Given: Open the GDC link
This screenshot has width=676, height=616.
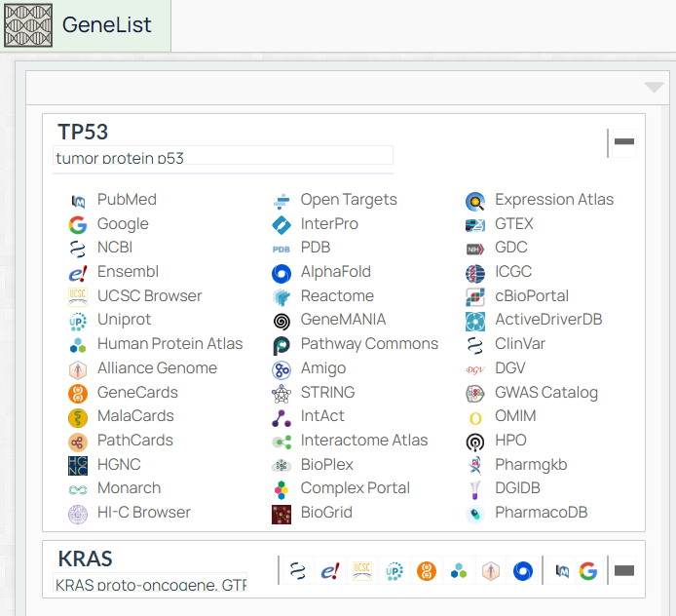Looking at the screenshot, I should tap(510, 248).
